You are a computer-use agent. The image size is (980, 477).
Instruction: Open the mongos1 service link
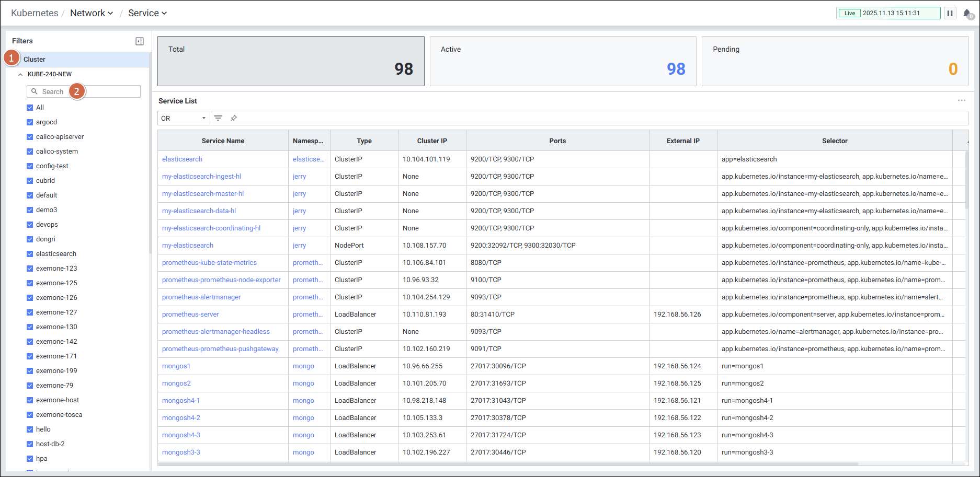click(176, 366)
